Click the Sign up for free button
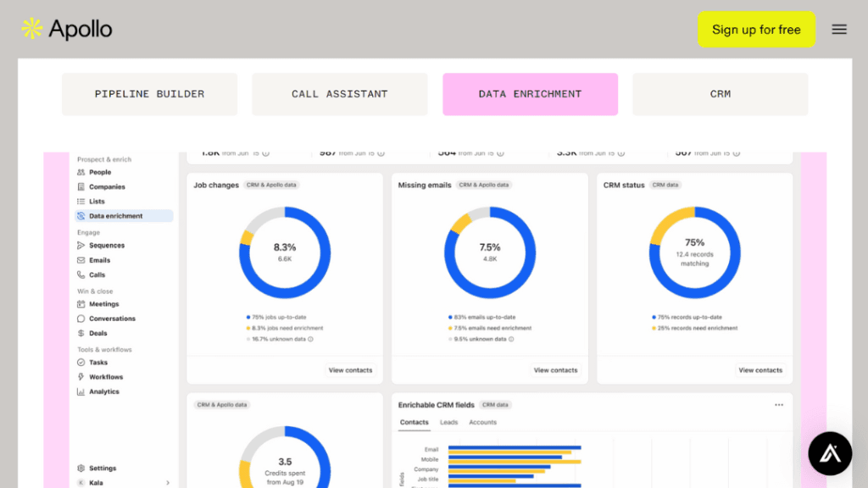 click(756, 30)
